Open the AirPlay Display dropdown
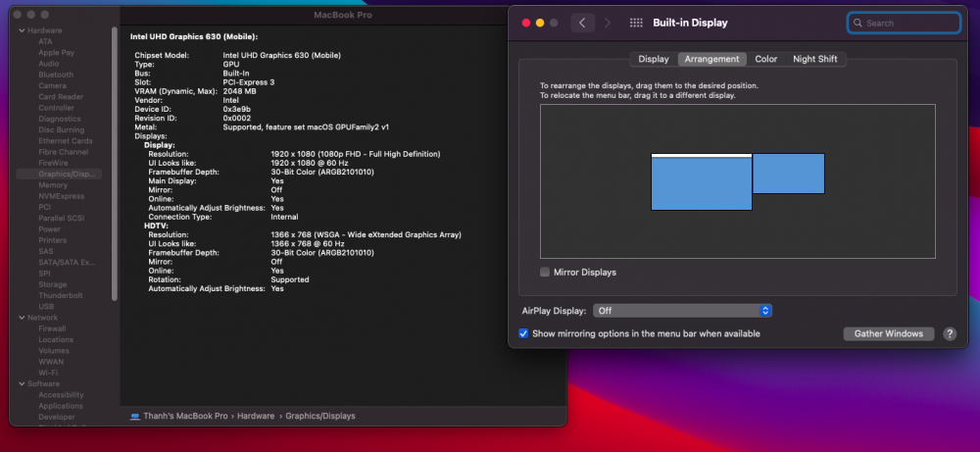 tap(682, 310)
